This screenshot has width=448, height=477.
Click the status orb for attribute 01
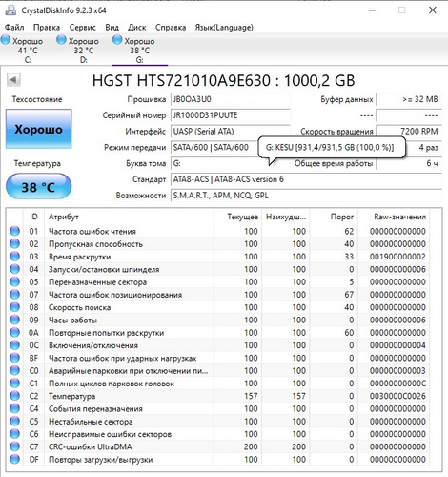[14, 231]
